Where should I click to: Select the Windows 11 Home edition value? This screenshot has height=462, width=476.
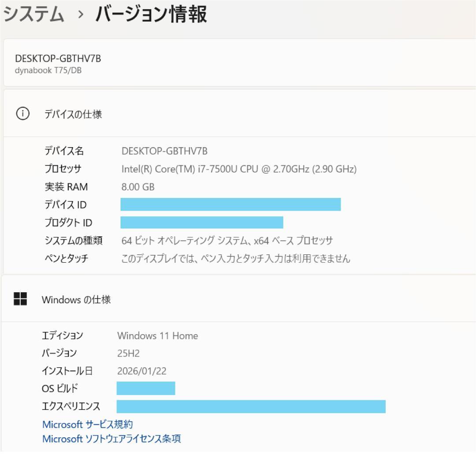coord(157,335)
